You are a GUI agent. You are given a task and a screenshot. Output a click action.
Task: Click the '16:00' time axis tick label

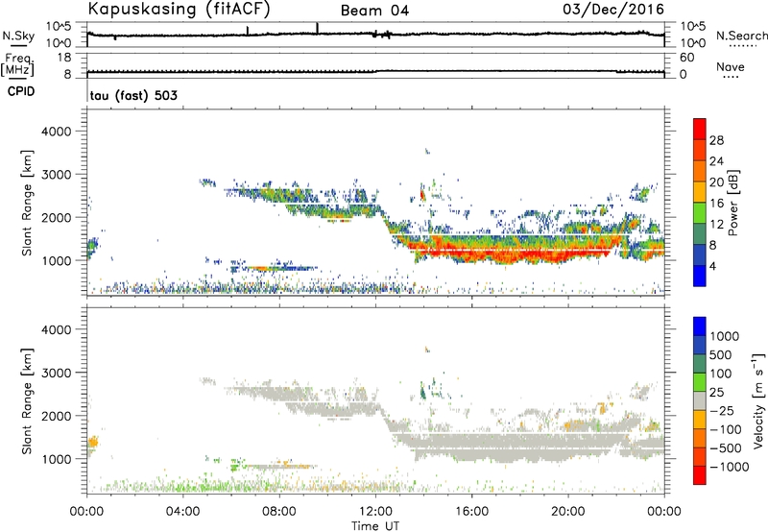(471, 512)
